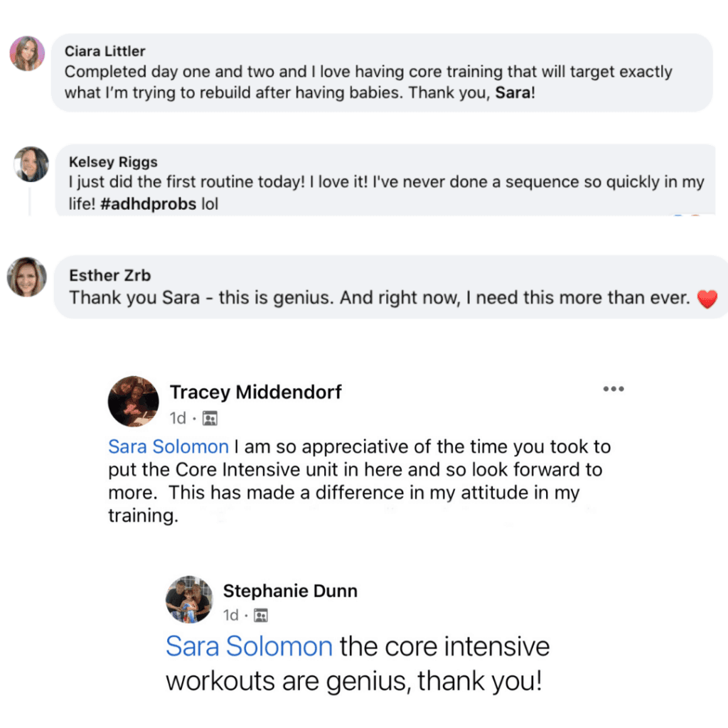Click the Sara Solomon mention in Tracey's comment
Image resolution: width=728 pixels, height=728 pixels.
click(x=168, y=447)
